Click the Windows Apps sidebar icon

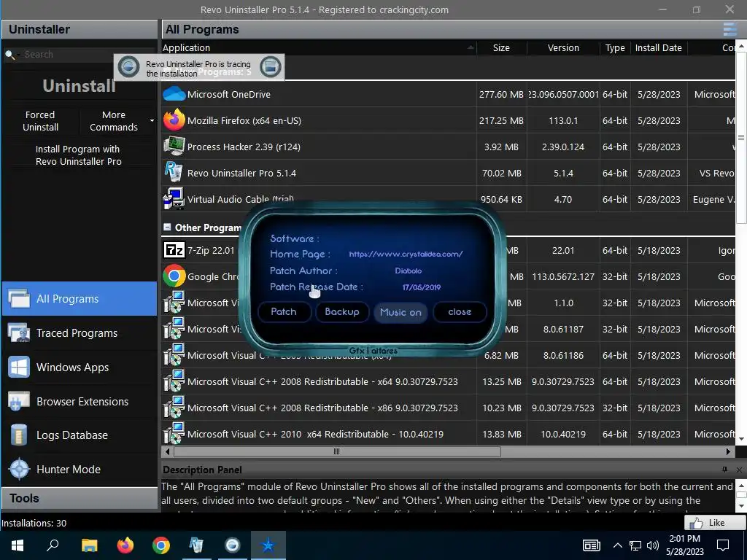pos(19,367)
